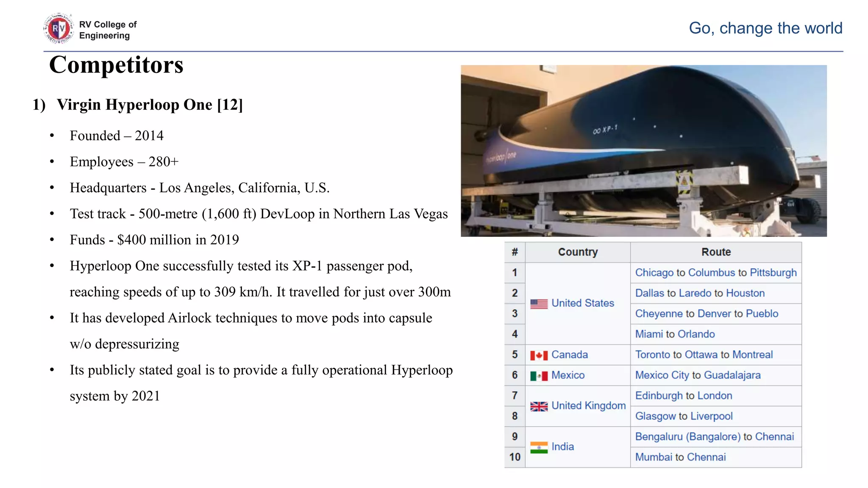The height and width of the screenshot is (488, 868).
Task: Click the # column header
Action: coord(515,252)
